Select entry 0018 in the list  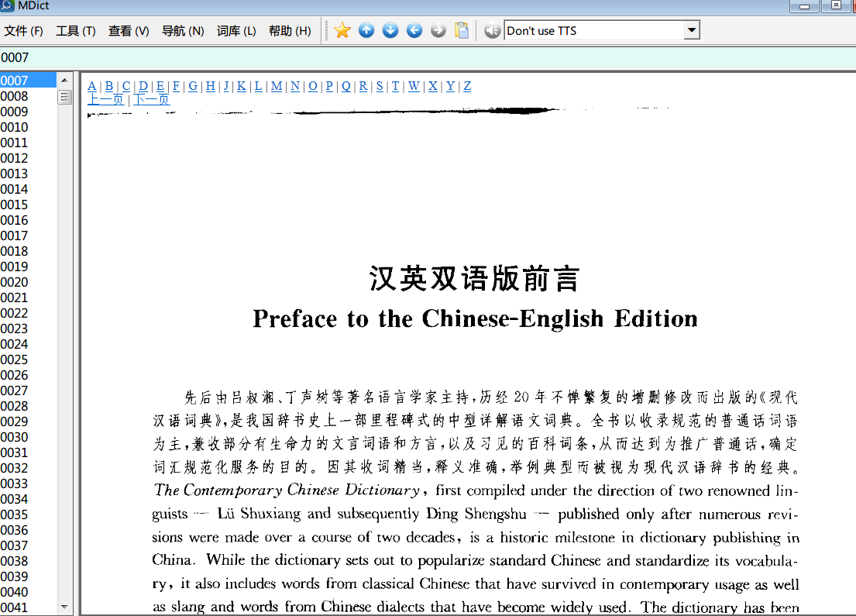(29, 251)
